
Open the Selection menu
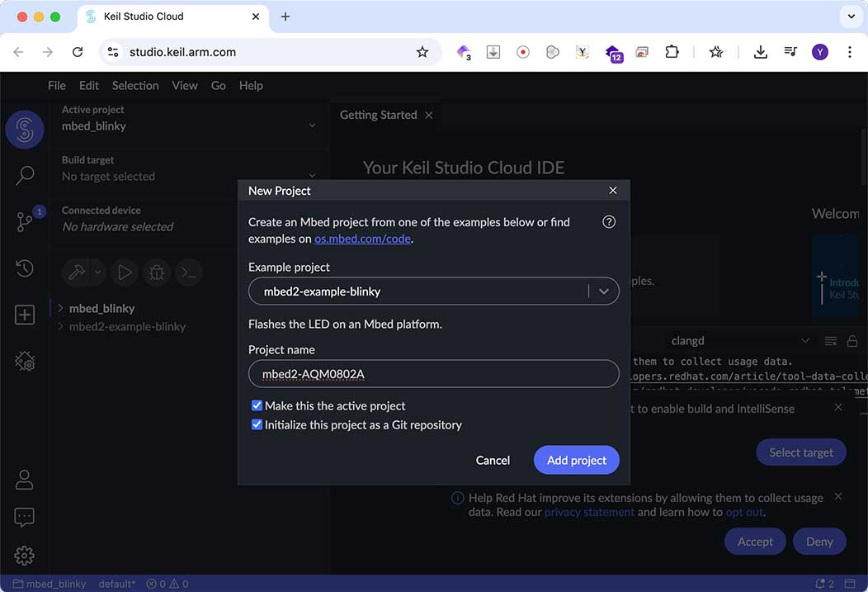(x=135, y=85)
